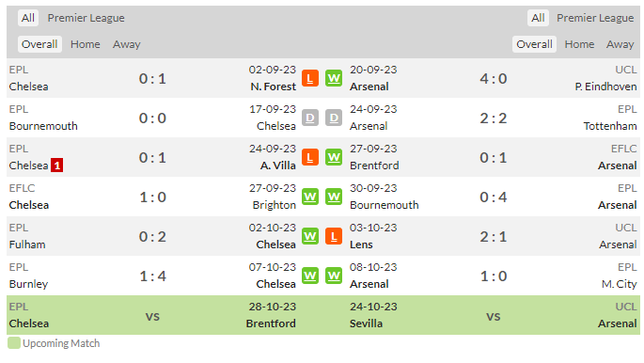This screenshot has height=363, width=644.
Task: Click the orange L badge beside N. Forest
Action: click(310, 78)
